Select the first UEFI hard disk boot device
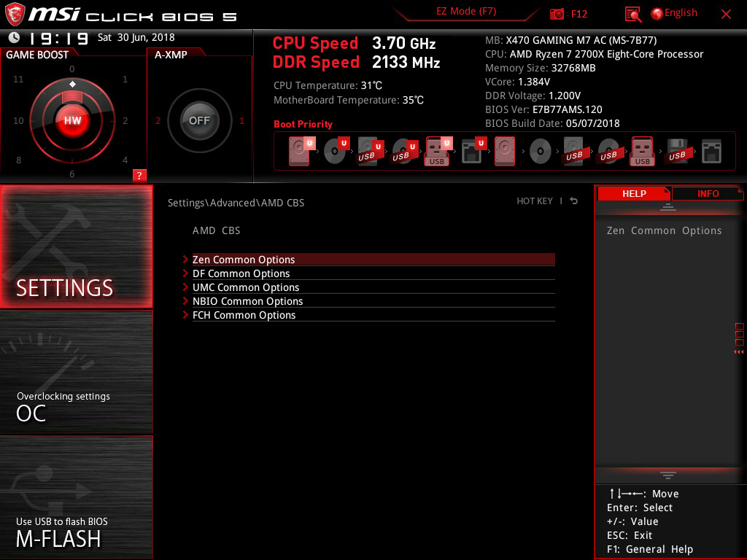747x560 pixels. click(x=301, y=151)
